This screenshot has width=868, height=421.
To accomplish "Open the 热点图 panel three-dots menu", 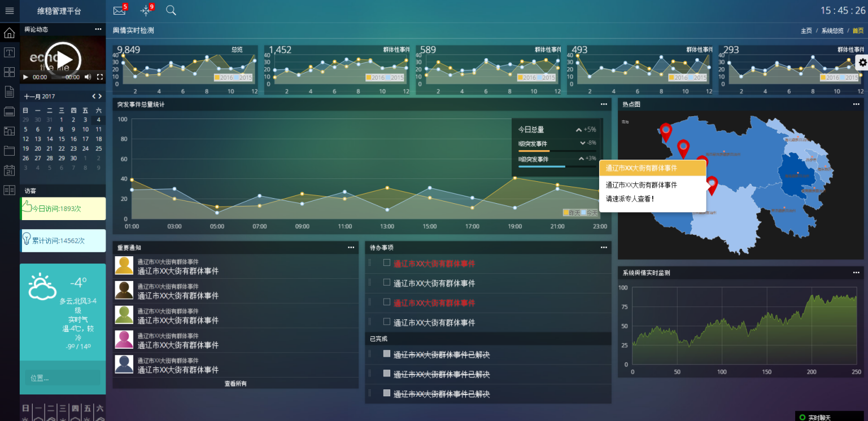I will 856,104.
